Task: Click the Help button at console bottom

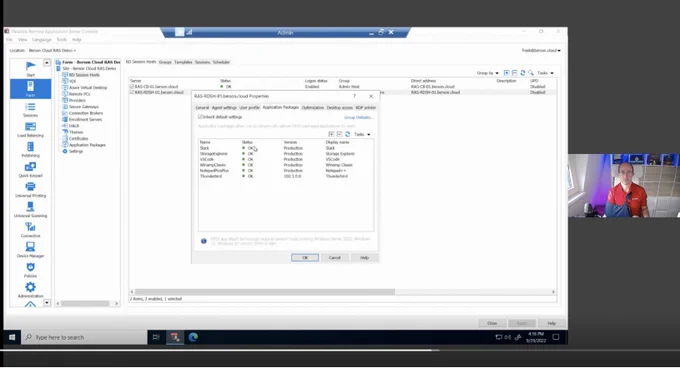Action: (x=551, y=323)
